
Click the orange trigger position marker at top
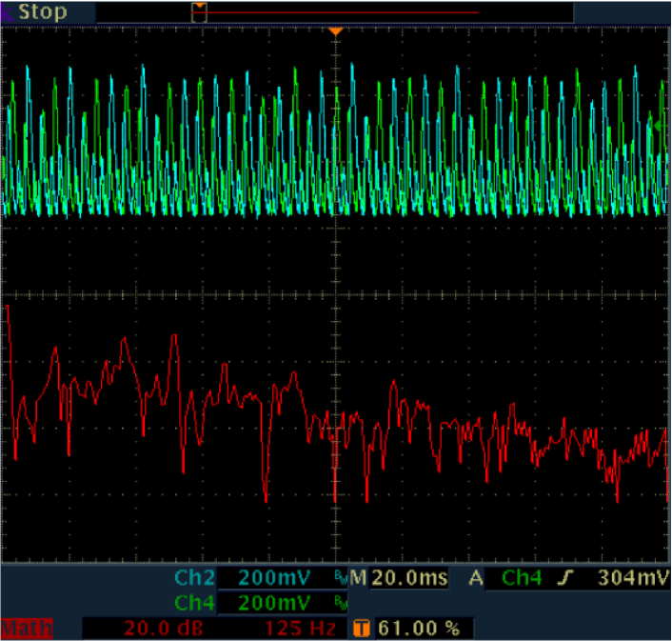coord(335,31)
